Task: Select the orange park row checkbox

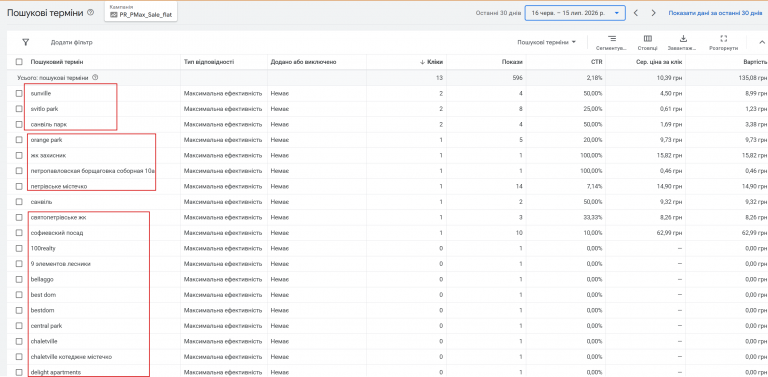Action: click(x=19, y=140)
